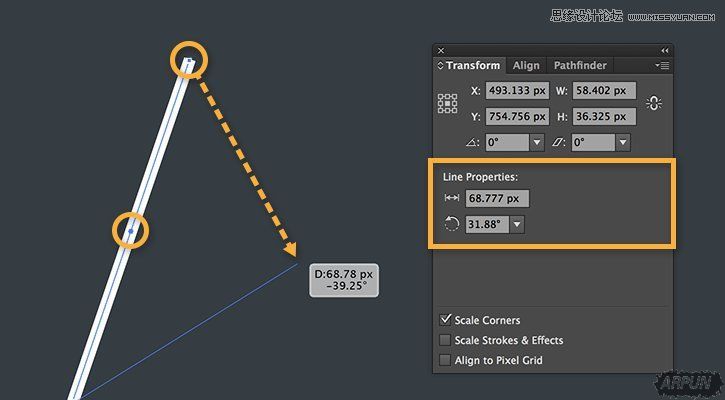Click the rotate angle icon

[x=470, y=143]
